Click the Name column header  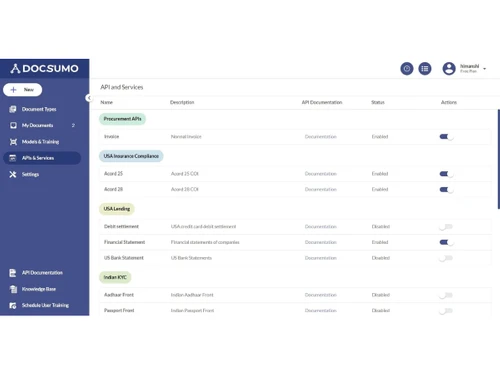coord(107,102)
